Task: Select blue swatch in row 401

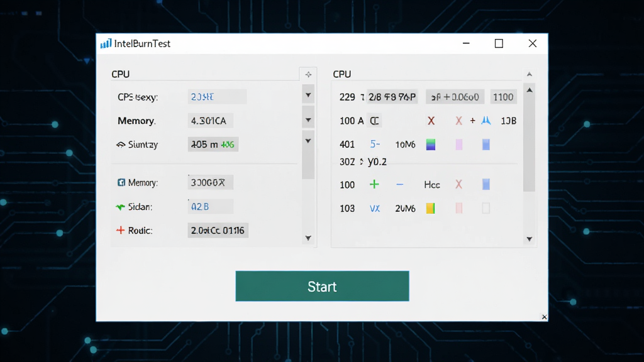Action: (x=486, y=145)
